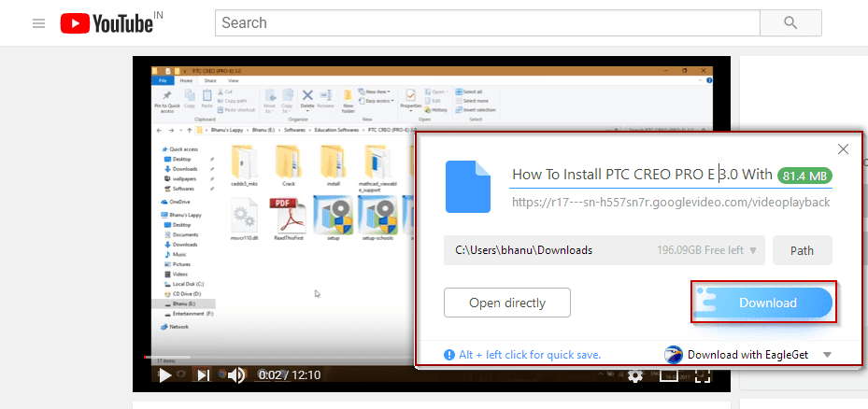
Task: Click Select none in Explorer ribbon
Action: 472,101
